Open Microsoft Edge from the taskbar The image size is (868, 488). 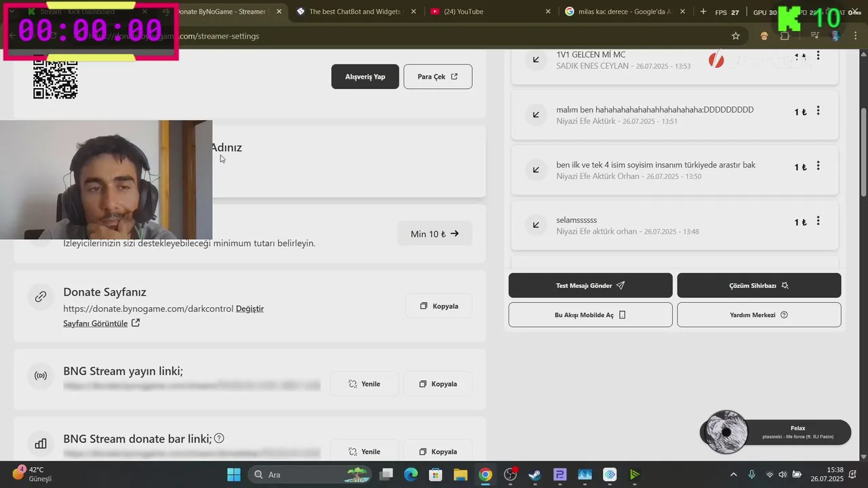tap(411, 474)
